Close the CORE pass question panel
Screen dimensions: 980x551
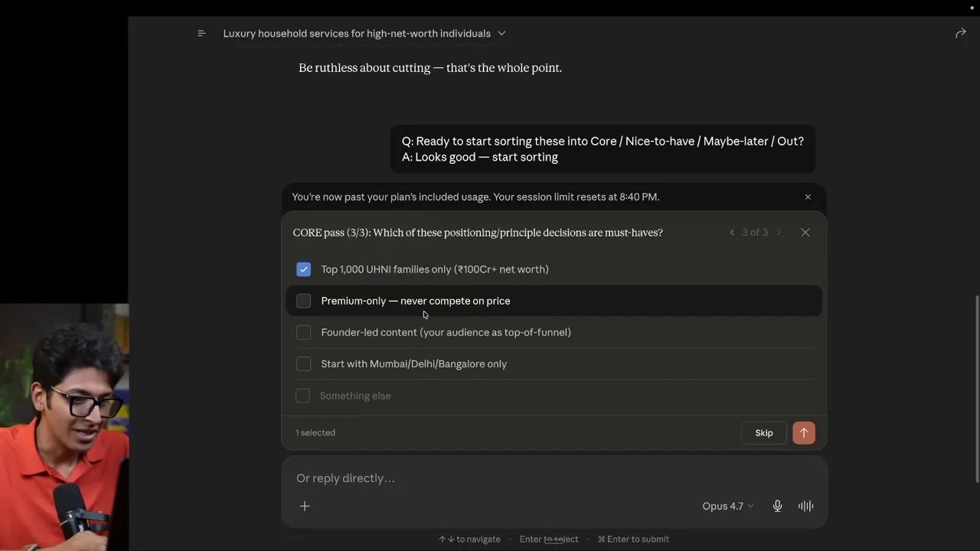(x=805, y=233)
